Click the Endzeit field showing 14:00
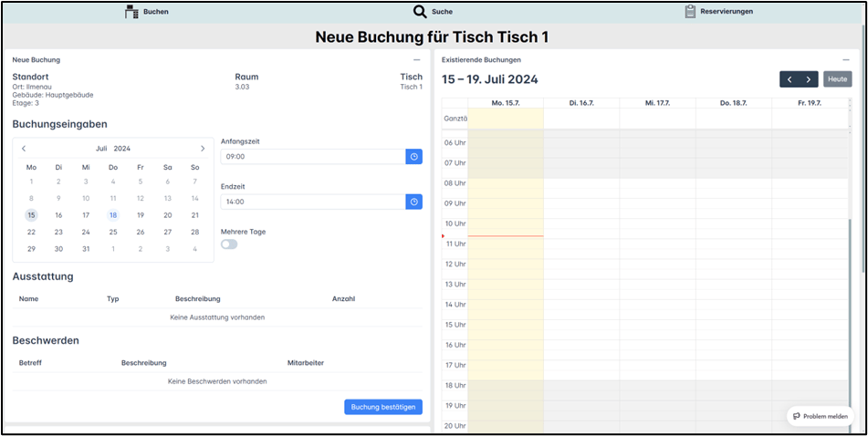868x436 pixels. coord(313,202)
